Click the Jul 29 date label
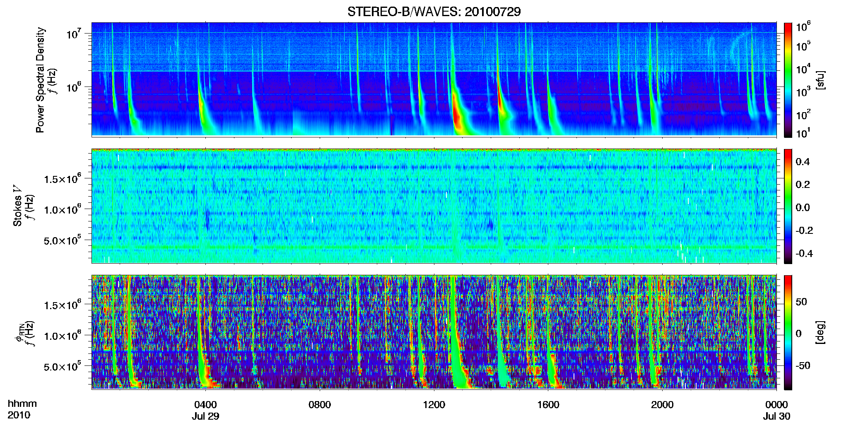Screen dimensions: 868x447 205,416
